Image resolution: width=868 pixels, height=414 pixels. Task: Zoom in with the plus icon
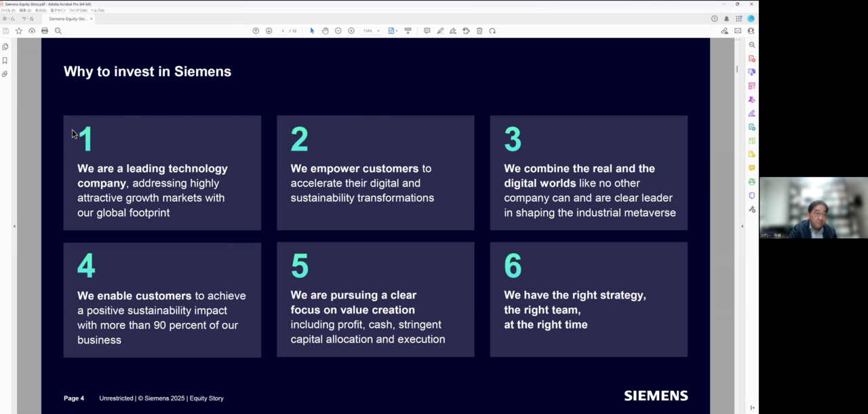pos(351,31)
